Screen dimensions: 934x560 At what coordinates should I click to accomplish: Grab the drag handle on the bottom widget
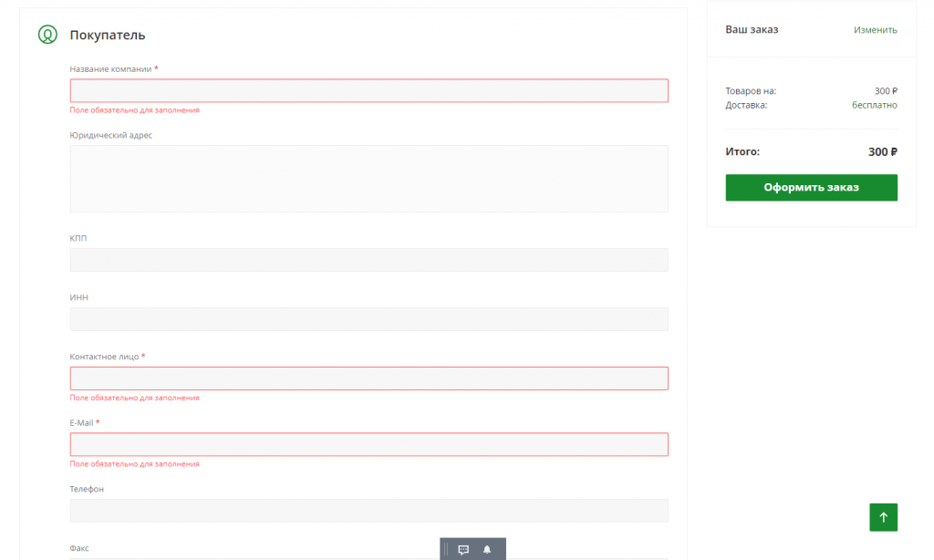(447, 550)
